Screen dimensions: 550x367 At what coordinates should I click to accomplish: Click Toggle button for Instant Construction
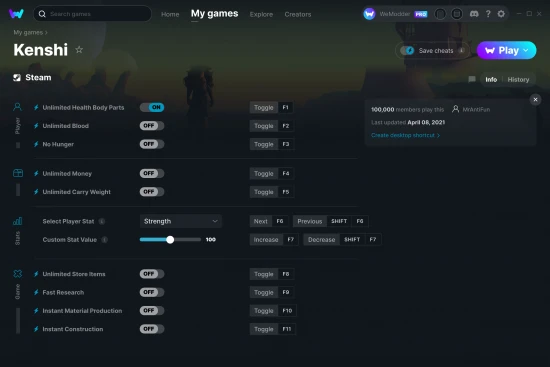263,329
